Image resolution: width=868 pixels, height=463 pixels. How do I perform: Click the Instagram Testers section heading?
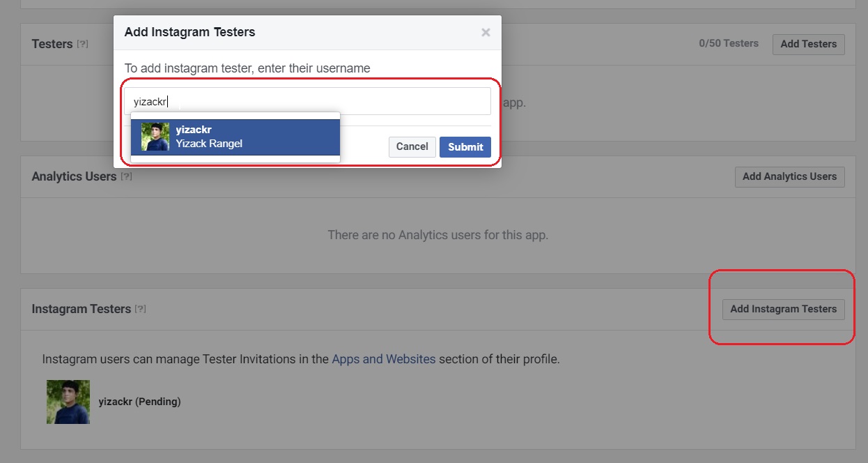tap(82, 309)
